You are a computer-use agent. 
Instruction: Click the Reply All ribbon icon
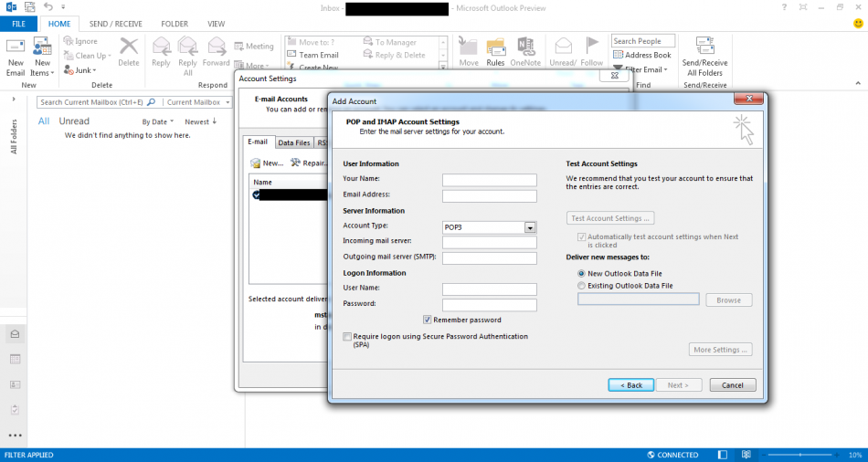tap(187, 47)
